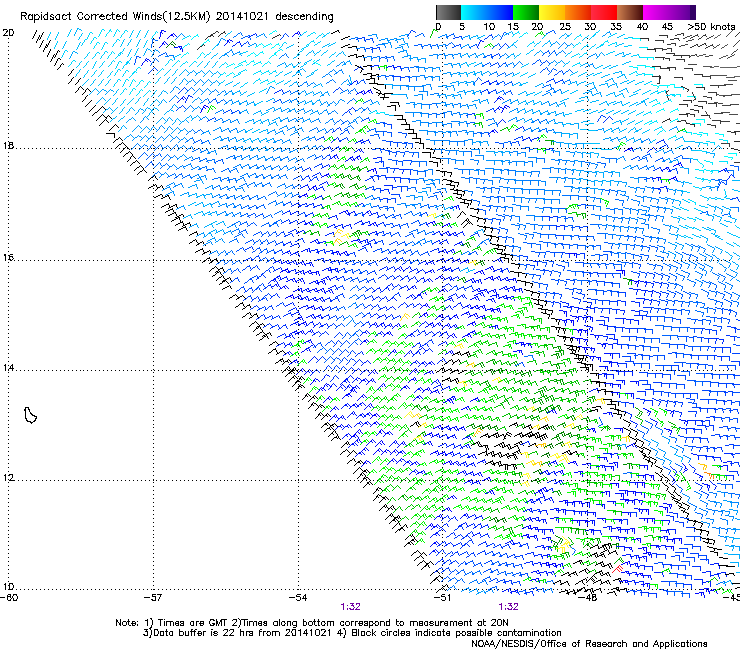Click the orange 25-30 knots legend segment
This screenshot has width=740, height=650.
pyautogui.click(x=578, y=12)
